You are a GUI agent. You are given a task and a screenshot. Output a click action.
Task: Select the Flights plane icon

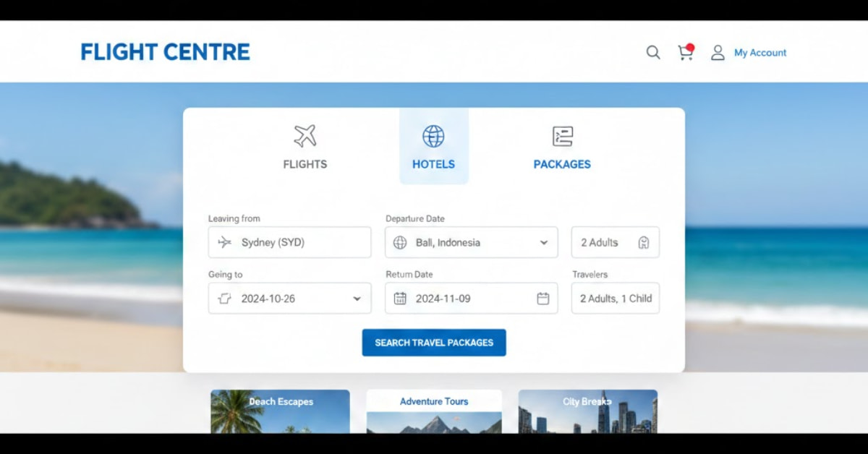305,134
